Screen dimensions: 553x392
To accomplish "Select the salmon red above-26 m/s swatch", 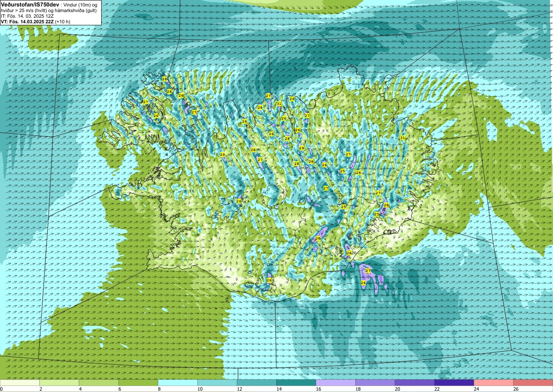I will [x=533, y=383].
